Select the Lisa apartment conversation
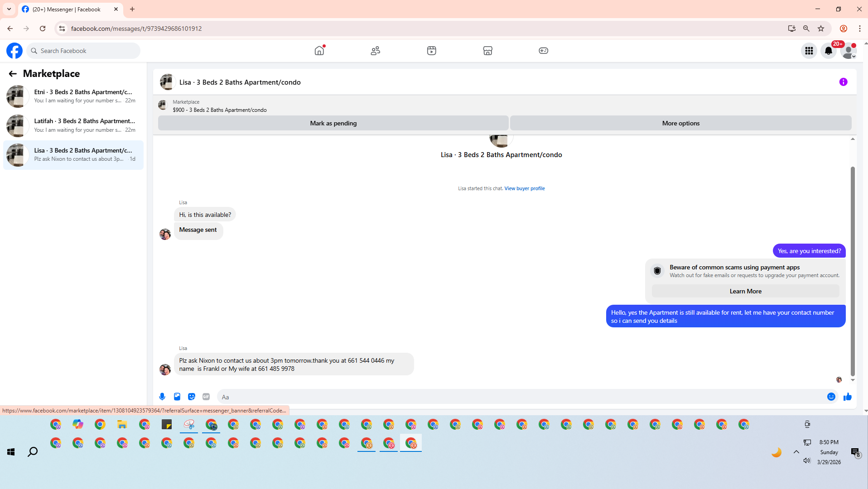868x489 pixels. tap(73, 155)
